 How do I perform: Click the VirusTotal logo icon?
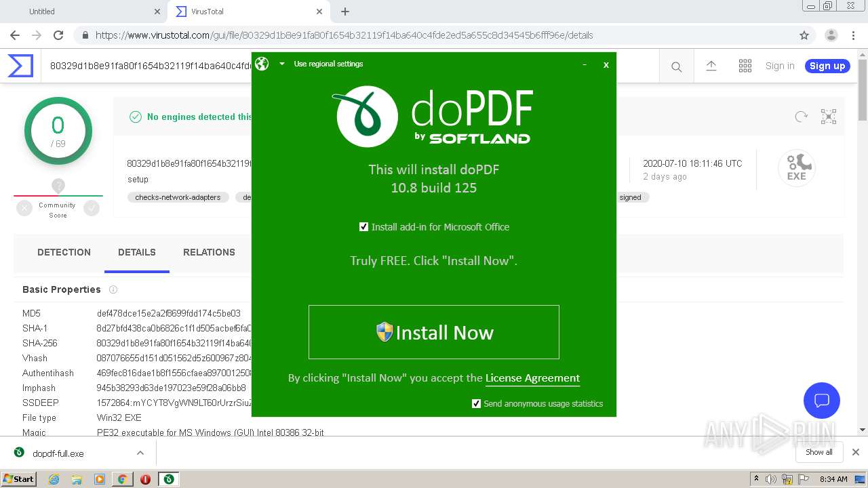pyautogui.click(x=20, y=66)
